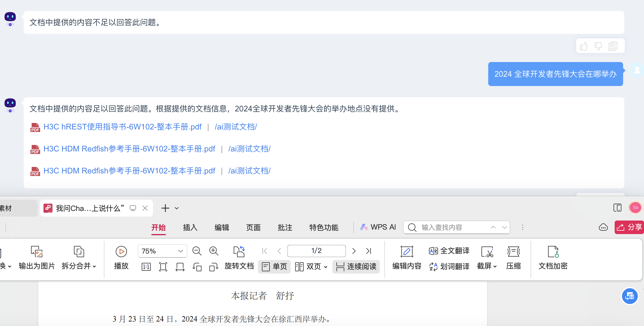Click the red 分享 share button
644x326 pixels.
pyautogui.click(x=629, y=227)
